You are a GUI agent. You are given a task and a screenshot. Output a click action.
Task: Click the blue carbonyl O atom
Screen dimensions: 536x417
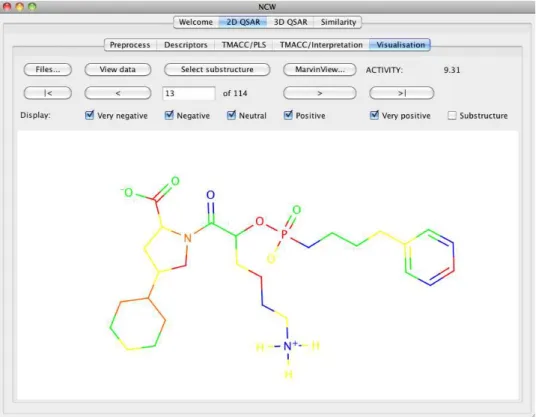[x=211, y=195]
